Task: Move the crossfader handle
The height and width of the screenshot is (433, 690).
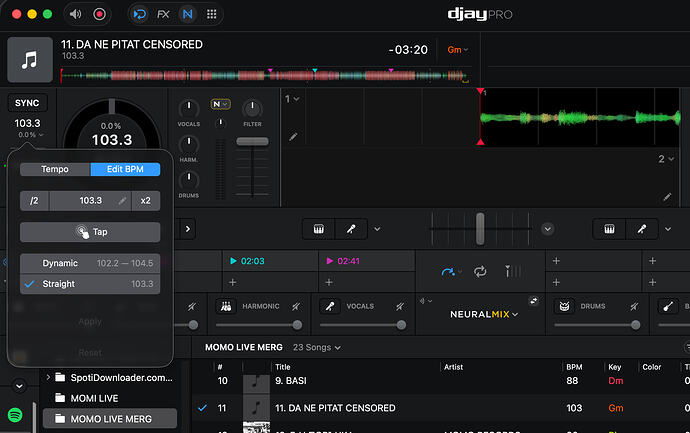Action: (480, 228)
